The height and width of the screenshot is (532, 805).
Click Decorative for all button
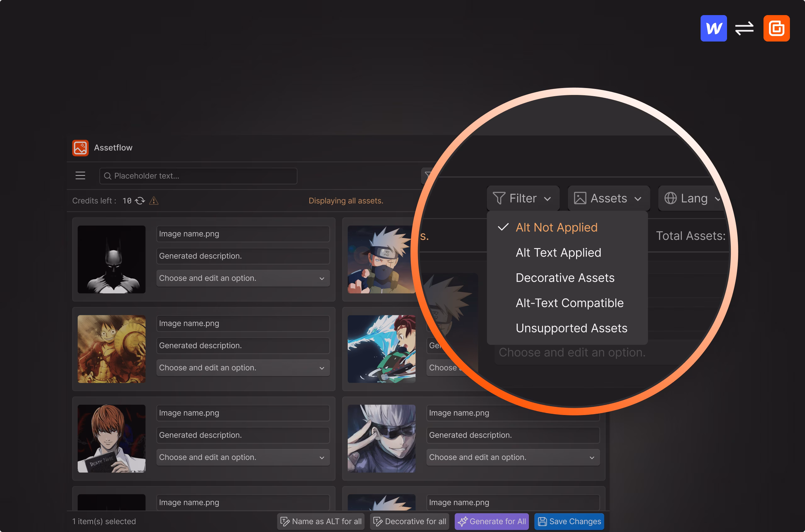[x=410, y=522]
